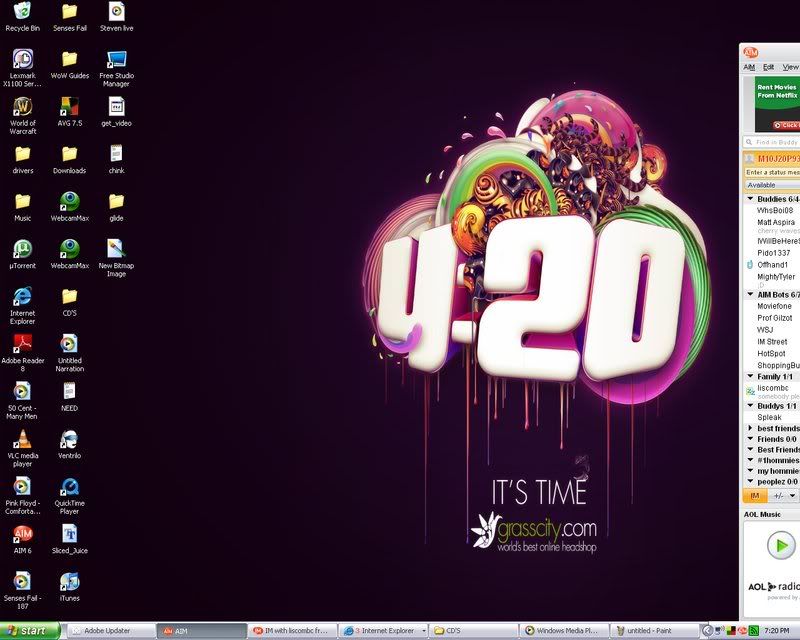Click the orange IM button

coord(754,495)
